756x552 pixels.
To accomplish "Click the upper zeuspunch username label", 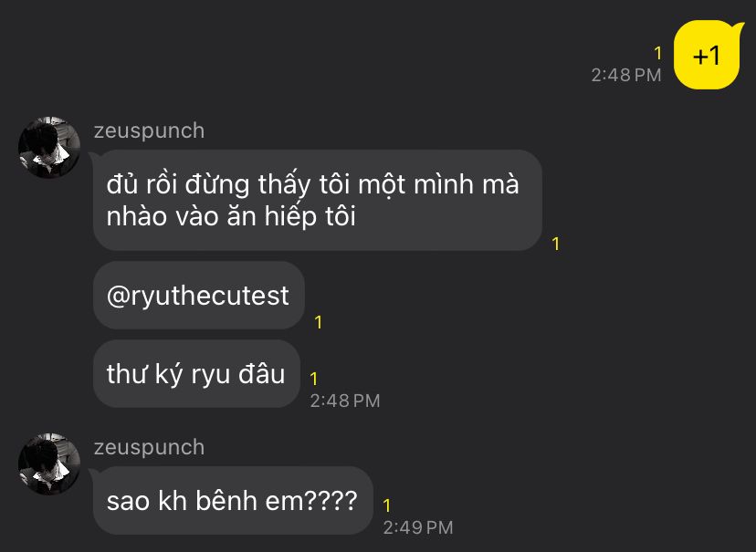I will [x=149, y=130].
